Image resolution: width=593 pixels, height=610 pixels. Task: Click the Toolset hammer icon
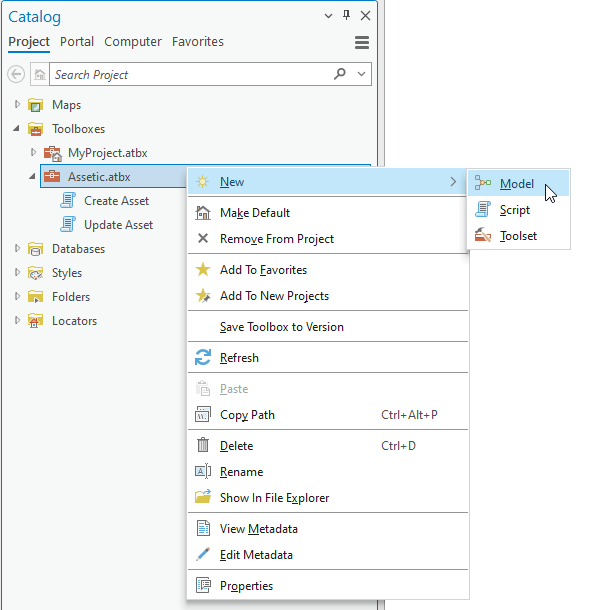pyautogui.click(x=482, y=235)
